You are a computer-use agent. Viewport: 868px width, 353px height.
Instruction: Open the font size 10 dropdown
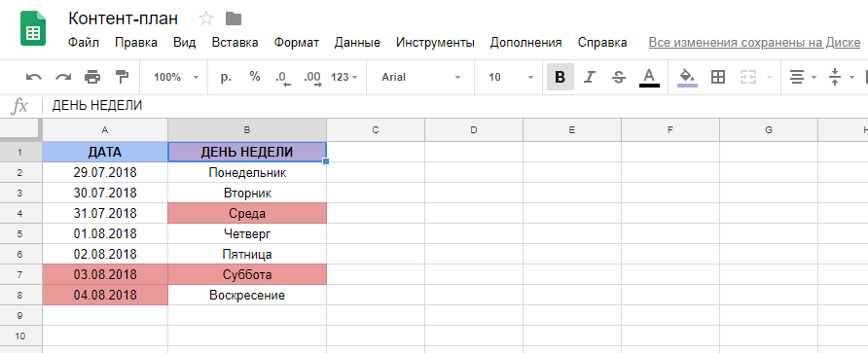(x=511, y=78)
